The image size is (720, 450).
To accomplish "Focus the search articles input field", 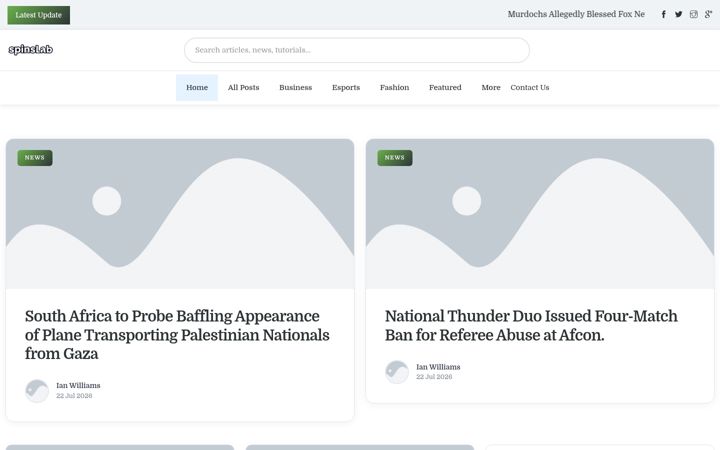I will pos(357,50).
